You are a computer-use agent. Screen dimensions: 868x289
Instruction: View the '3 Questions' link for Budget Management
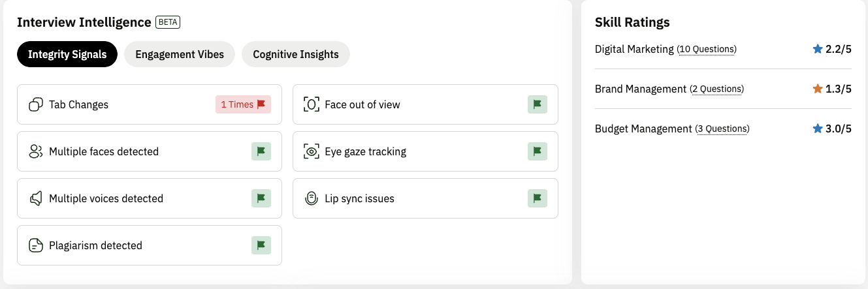[x=722, y=129]
